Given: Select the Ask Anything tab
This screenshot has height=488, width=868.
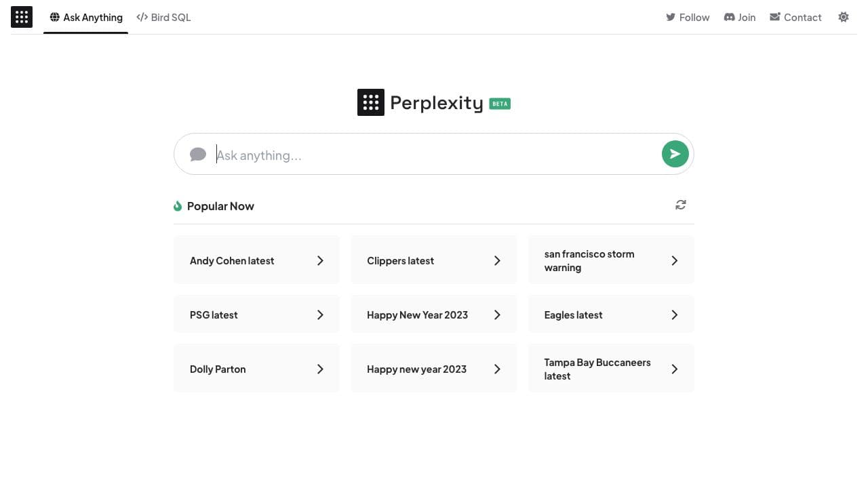Looking at the screenshot, I should [x=86, y=17].
